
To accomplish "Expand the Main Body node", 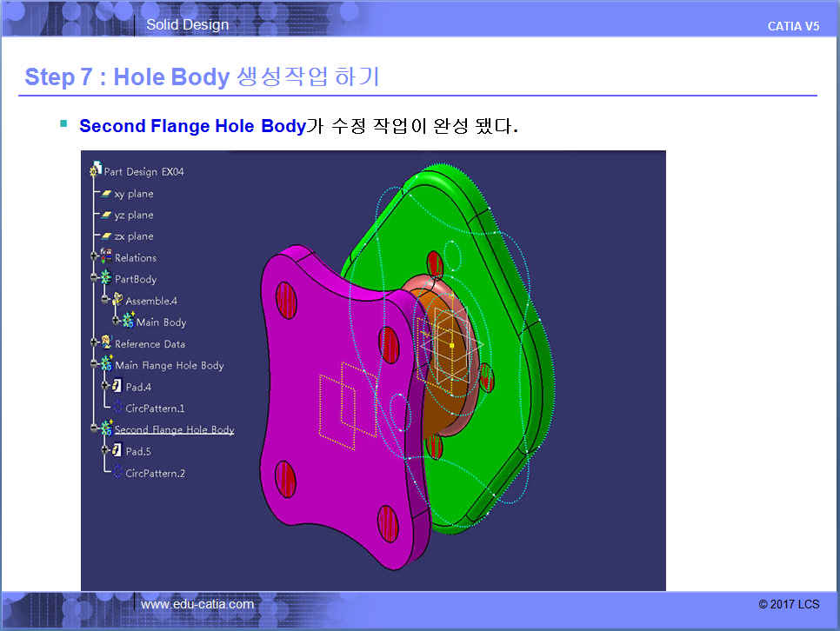I will tap(115, 322).
